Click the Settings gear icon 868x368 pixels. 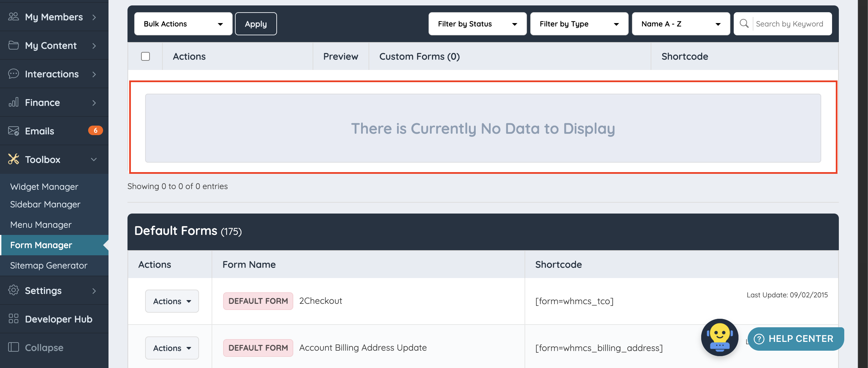[x=14, y=290]
